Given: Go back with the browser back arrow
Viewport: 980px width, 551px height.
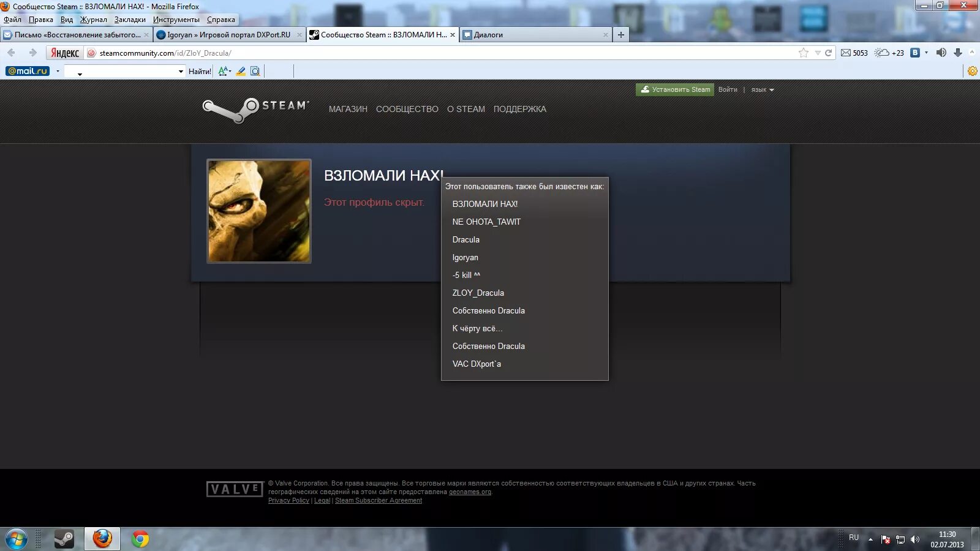Looking at the screenshot, I should pyautogui.click(x=11, y=53).
